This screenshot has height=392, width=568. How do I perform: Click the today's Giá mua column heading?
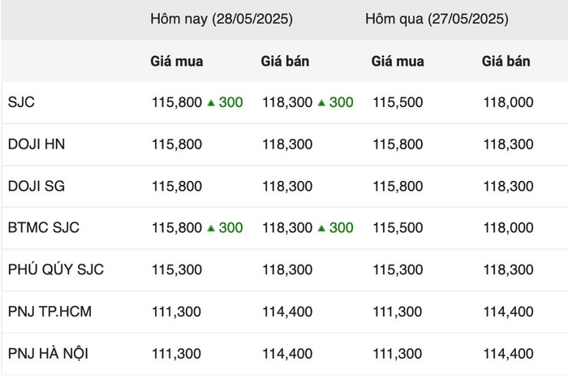(x=177, y=61)
